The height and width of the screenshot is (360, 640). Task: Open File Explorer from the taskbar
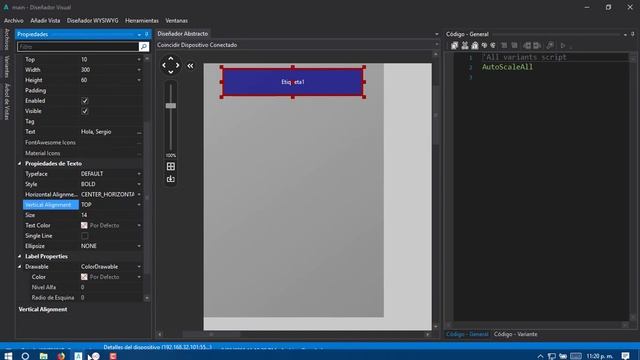pyautogui.click(x=43, y=356)
